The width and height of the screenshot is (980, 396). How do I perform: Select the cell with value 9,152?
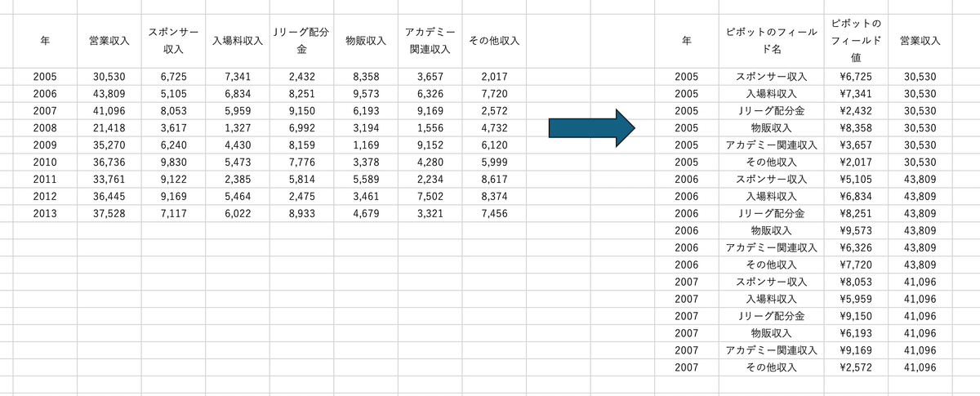pos(430,145)
